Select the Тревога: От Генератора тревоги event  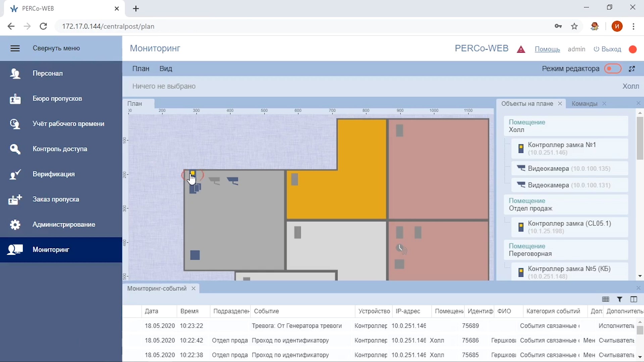(297, 326)
